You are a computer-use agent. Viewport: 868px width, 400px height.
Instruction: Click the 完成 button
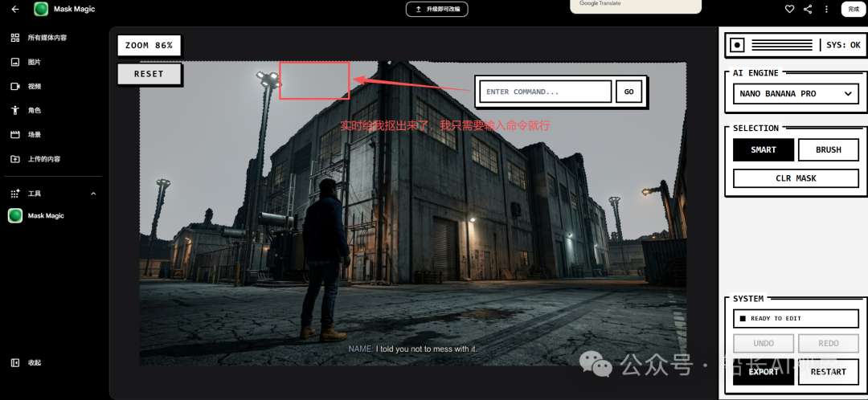tap(853, 9)
